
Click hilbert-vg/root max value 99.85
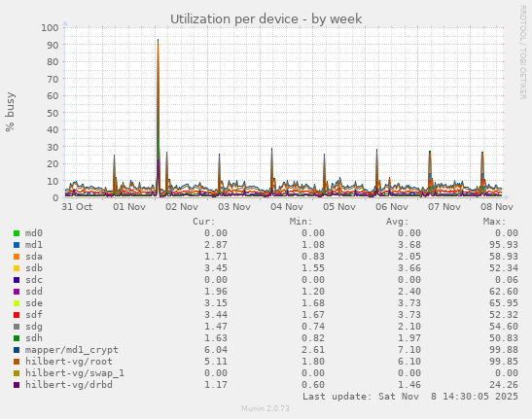pyautogui.click(x=504, y=362)
